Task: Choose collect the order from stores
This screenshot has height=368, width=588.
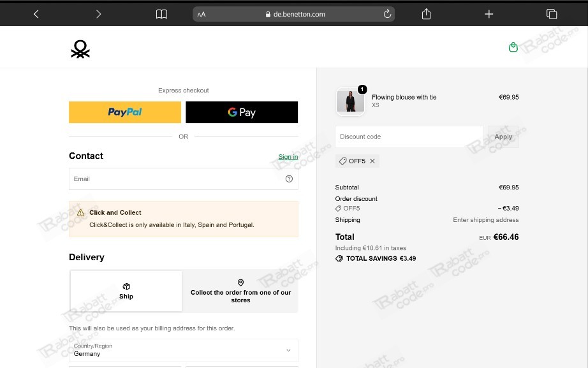Action: [241, 291]
